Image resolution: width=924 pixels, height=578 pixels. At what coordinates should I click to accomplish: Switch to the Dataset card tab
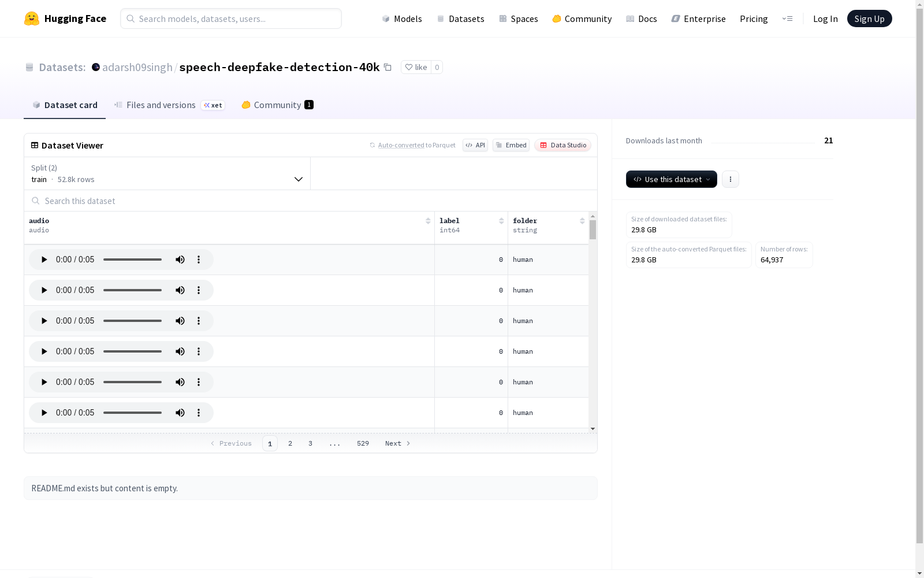pos(65,105)
